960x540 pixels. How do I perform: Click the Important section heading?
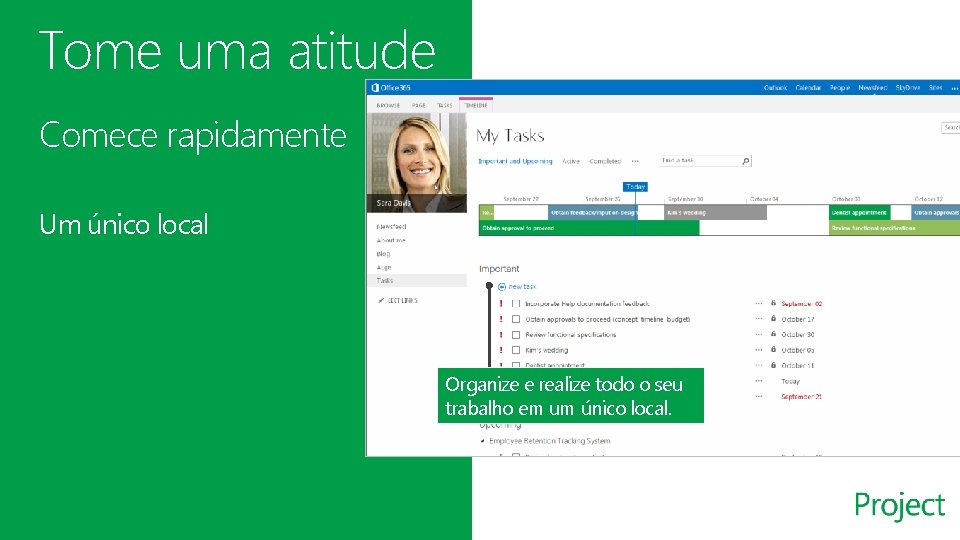click(499, 269)
